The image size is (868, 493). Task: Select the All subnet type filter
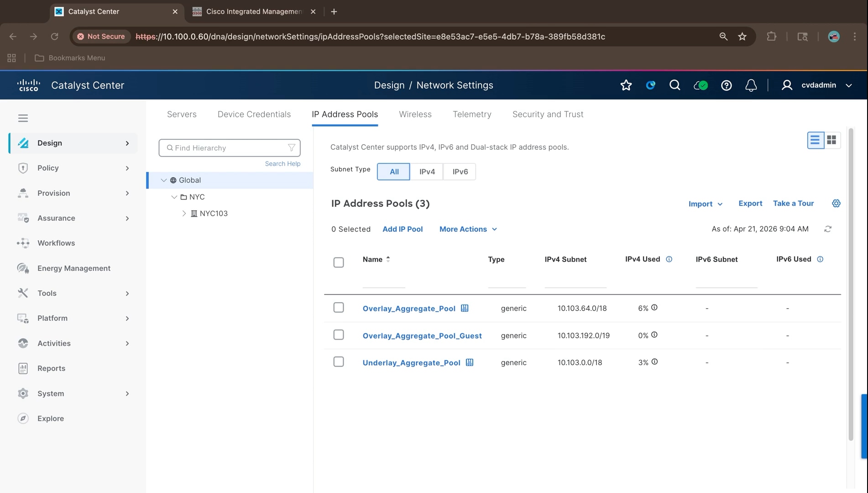(393, 172)
